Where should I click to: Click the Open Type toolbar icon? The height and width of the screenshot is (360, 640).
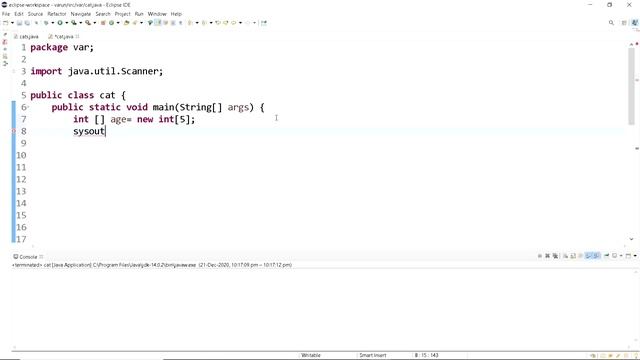[126, 23]
